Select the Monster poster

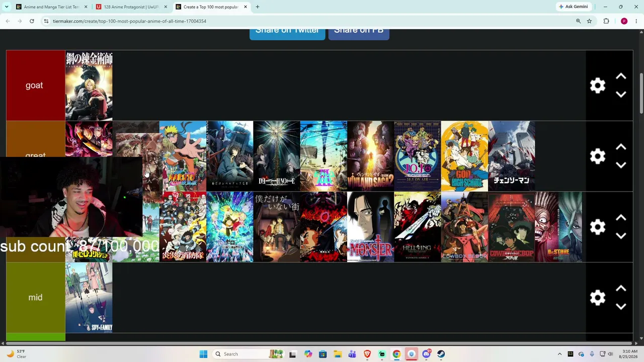[x=370, y=227]
